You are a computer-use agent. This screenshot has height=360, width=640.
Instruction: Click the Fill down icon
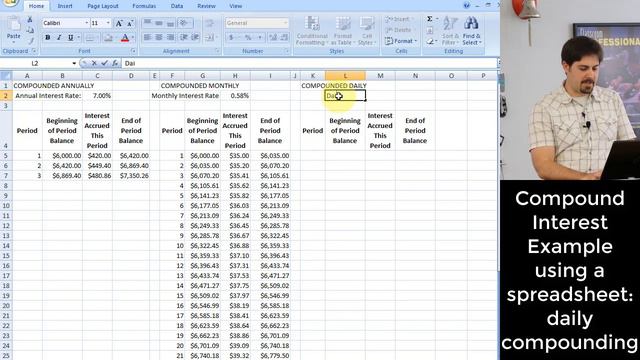coord(430,30)
